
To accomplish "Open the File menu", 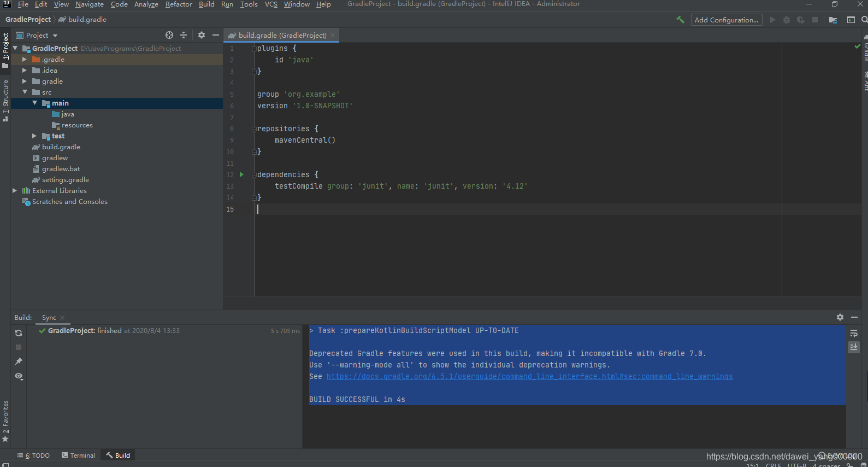I will tap(23, 4).
